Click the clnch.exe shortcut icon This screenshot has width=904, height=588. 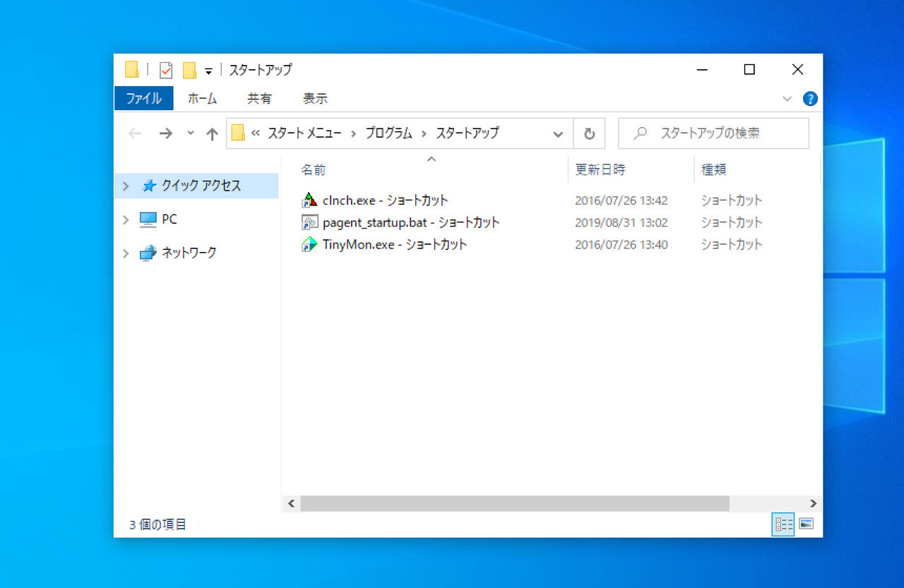tap(309, 200)
